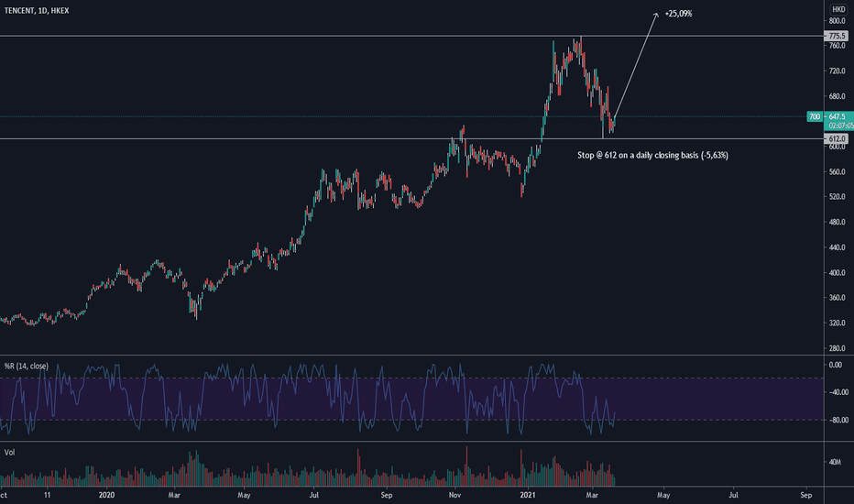Click the 2021 date on time axis

point(528,495)
